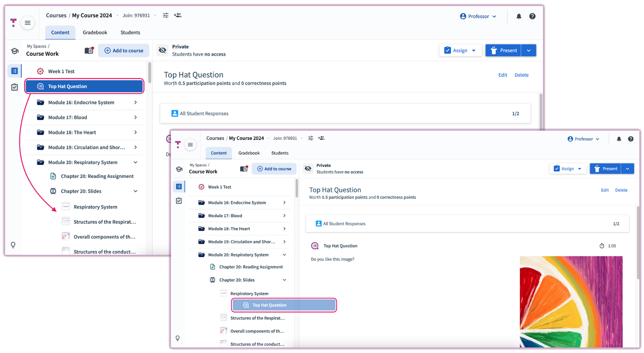Viewport: 644px width, 353px height.
Task: Open the book icon with red dot, back window
Action: click(x=89, y=50)
